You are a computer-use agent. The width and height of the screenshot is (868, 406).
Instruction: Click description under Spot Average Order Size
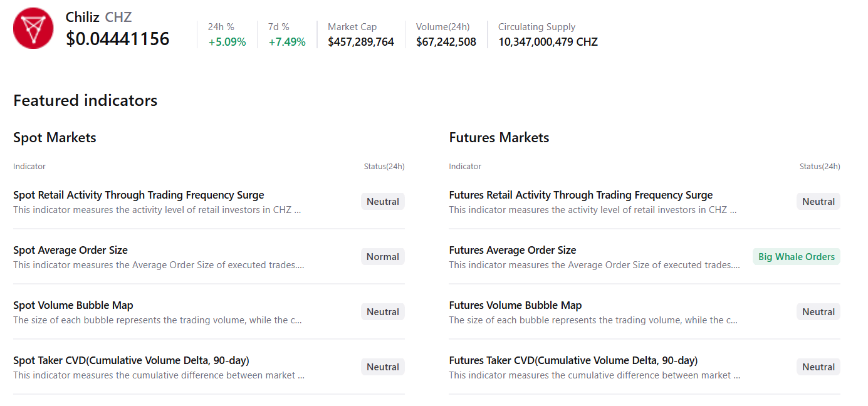[x=159, y=265]
